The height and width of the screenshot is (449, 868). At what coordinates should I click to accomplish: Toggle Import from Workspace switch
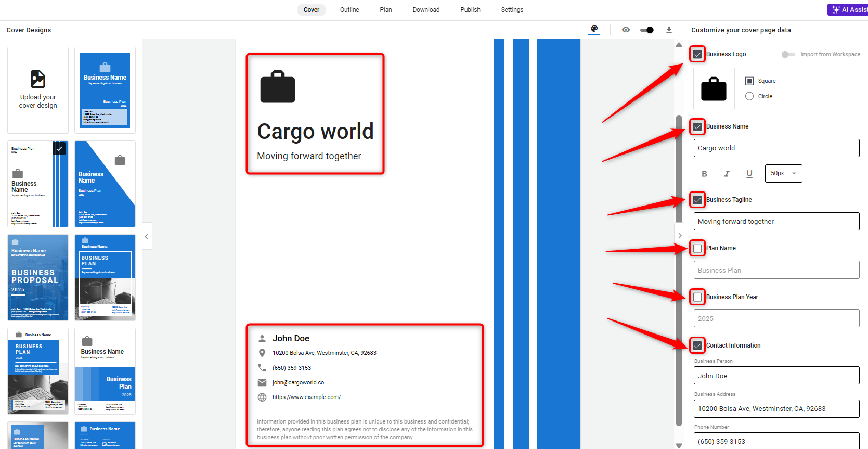pyautogui.click(x=788, y=54)
